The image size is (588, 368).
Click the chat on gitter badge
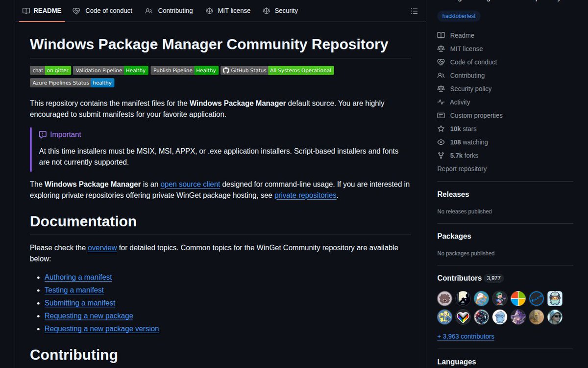pos(50,70)
